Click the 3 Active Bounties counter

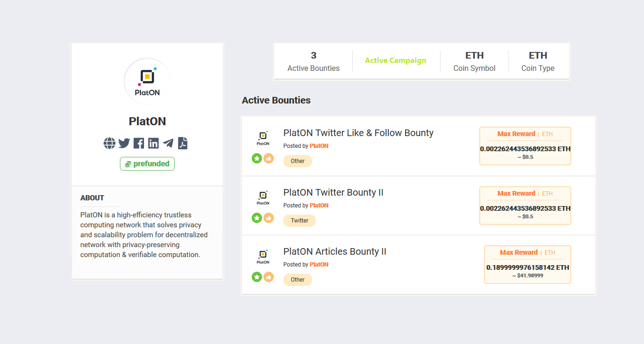pyautogui.click(x=314, y=61)
